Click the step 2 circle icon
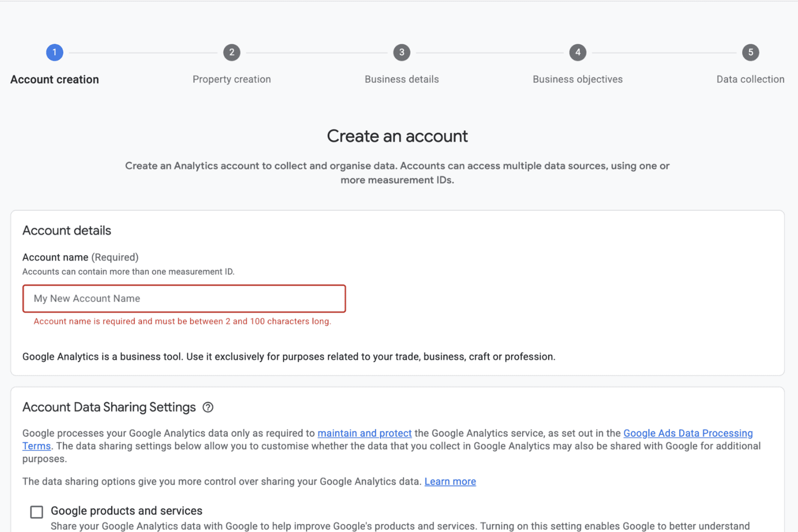The image size is (798, 532). pos(231,52)
